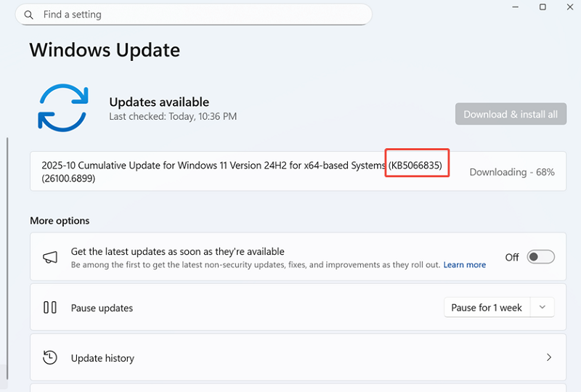Maximize the Settings window
The height and width of the screenshot is (392, 581).
pyautogui.click(x=543, y=7)
